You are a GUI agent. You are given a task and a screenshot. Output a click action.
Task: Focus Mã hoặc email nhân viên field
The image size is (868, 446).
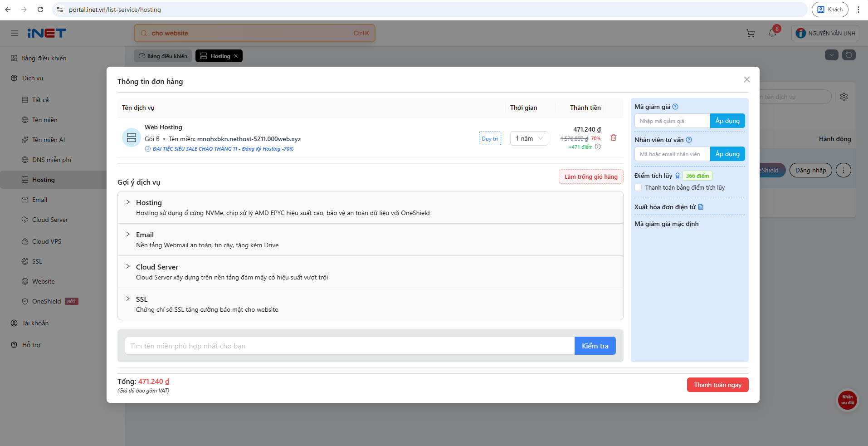[x=672, y=154]
